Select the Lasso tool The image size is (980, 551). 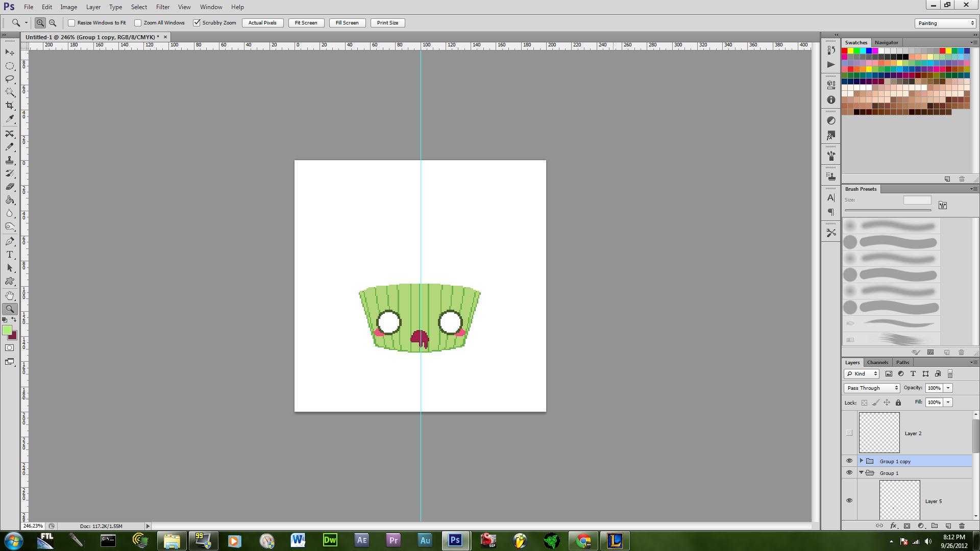[10, 79]
